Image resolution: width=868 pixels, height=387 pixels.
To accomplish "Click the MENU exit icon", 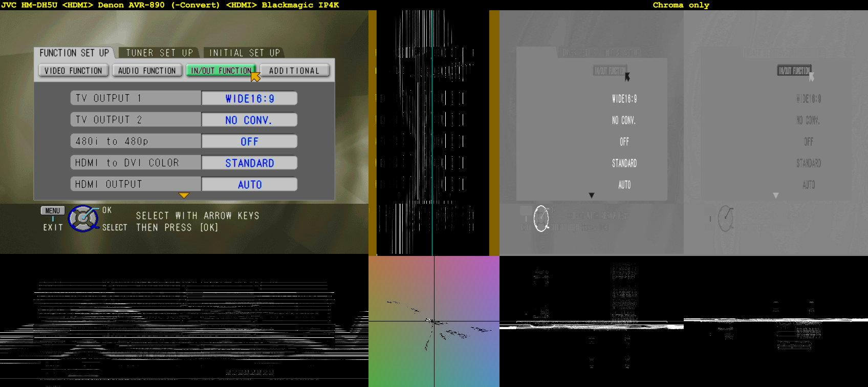I will pyautogui.click(x=53, y=211).
